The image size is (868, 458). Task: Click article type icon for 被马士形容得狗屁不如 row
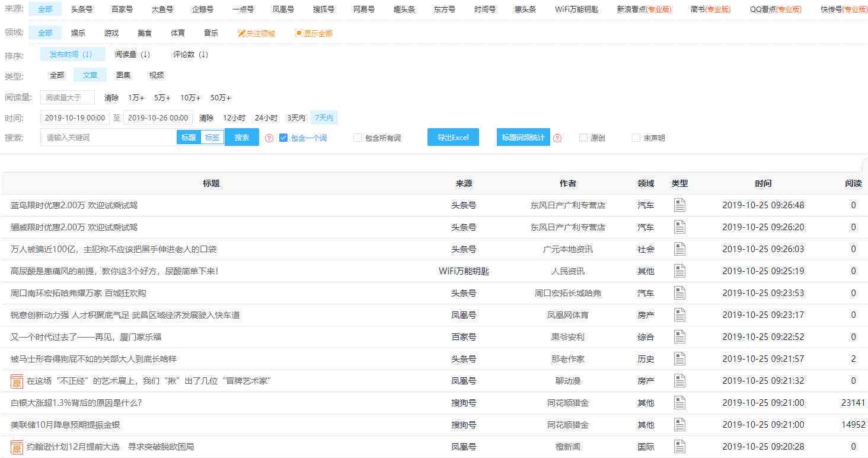coord(679,359)
